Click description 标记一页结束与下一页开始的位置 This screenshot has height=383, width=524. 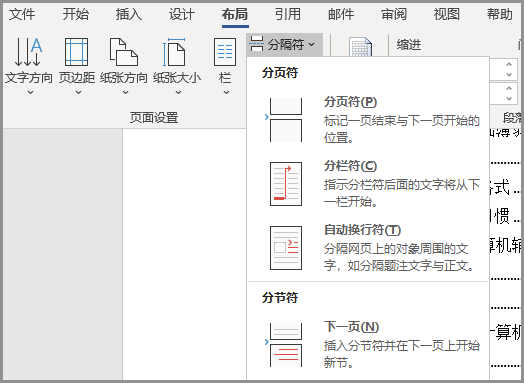[402, 129]
